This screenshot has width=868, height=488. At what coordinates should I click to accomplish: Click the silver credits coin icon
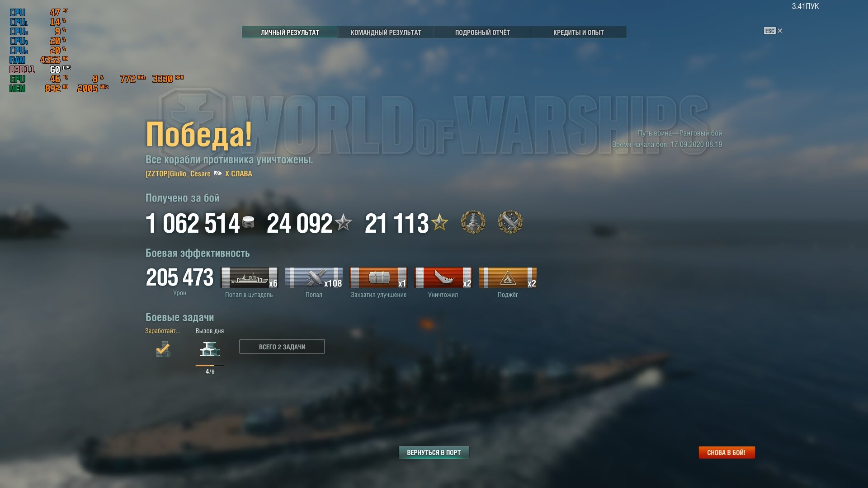click(248, 222)
